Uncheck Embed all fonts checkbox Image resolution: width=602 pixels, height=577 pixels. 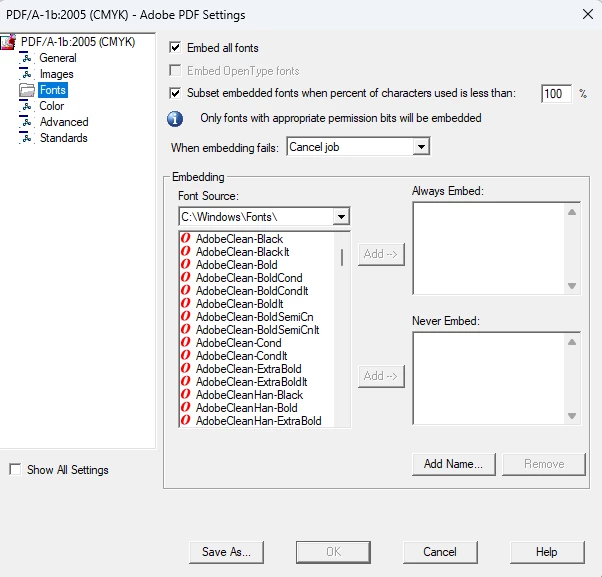tap(175, 48)
